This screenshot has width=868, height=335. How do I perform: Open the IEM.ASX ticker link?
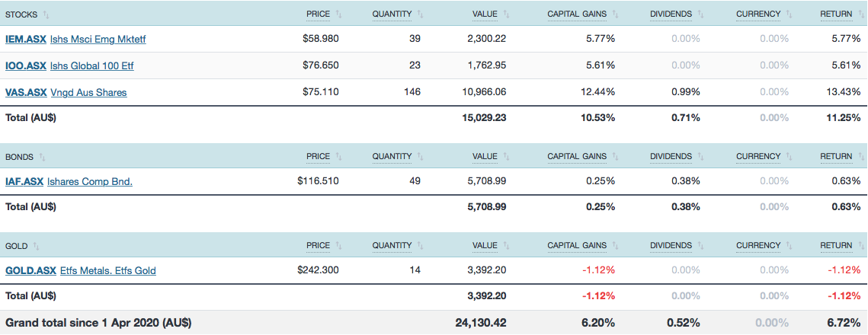point(26,40)
